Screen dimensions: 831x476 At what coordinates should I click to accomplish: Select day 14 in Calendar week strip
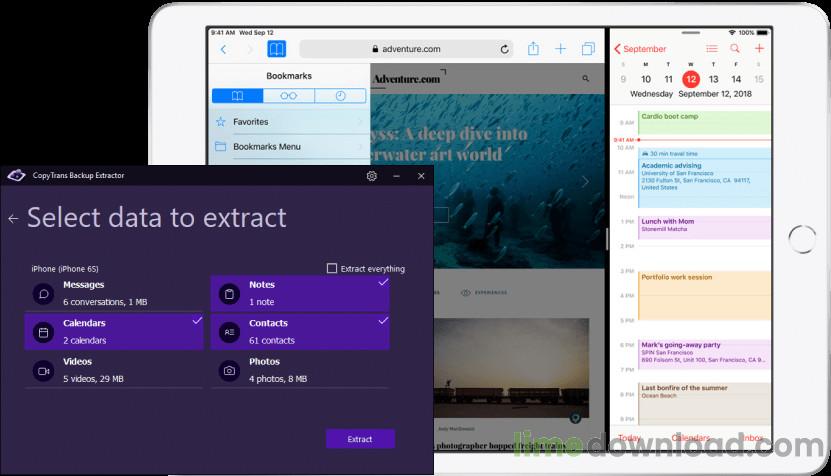point(736,80)
